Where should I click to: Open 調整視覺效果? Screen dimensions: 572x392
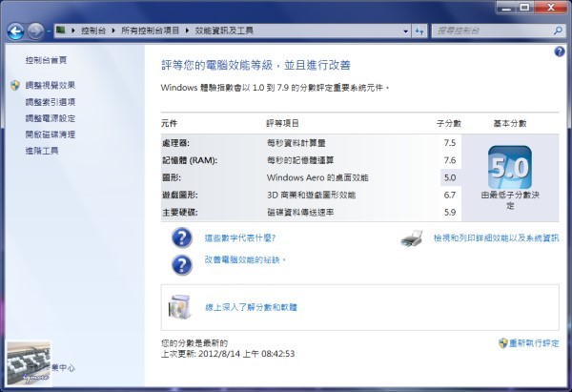51,86
